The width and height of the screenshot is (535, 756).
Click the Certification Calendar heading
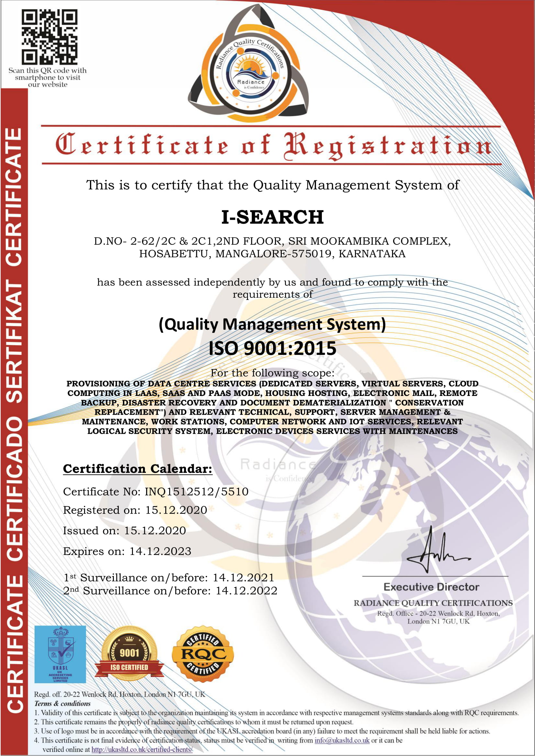pyautogui.click(x=138, y=469)
